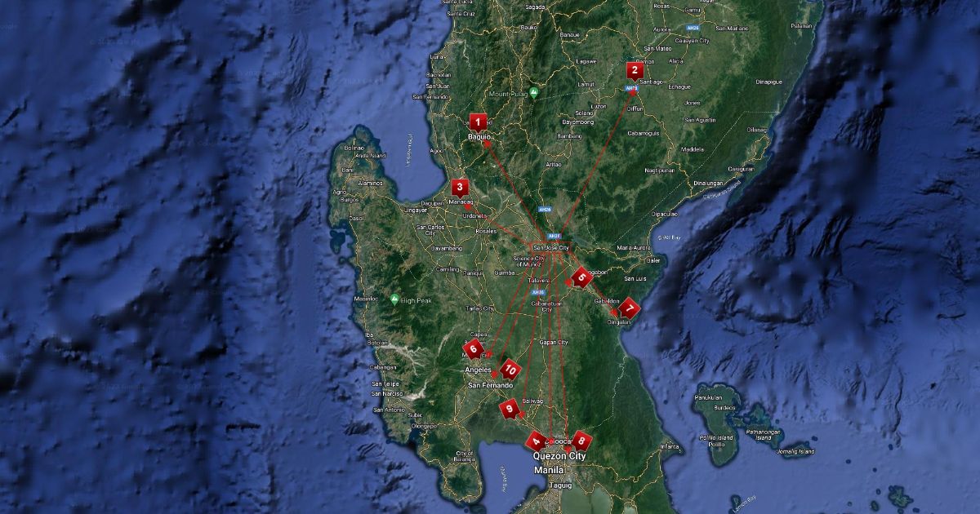
Task: Click red marker number 4 near Caloocan
Action: [x=537, y=441]
